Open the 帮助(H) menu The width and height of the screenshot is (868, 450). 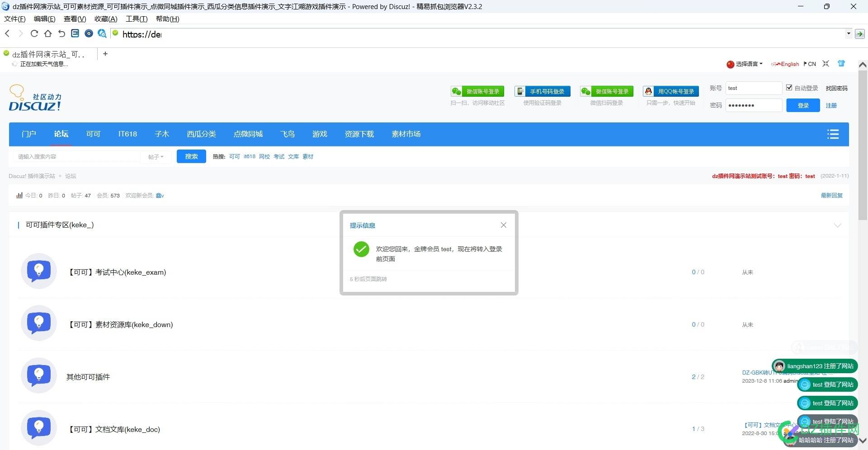[x=168, y=19]
